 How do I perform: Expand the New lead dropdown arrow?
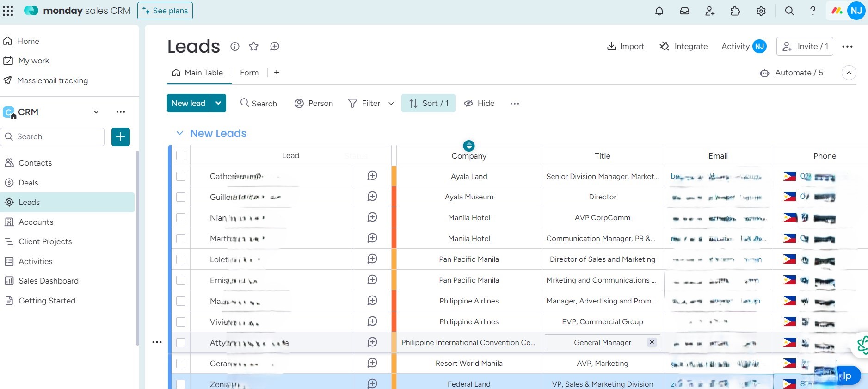tap(218, 103)
